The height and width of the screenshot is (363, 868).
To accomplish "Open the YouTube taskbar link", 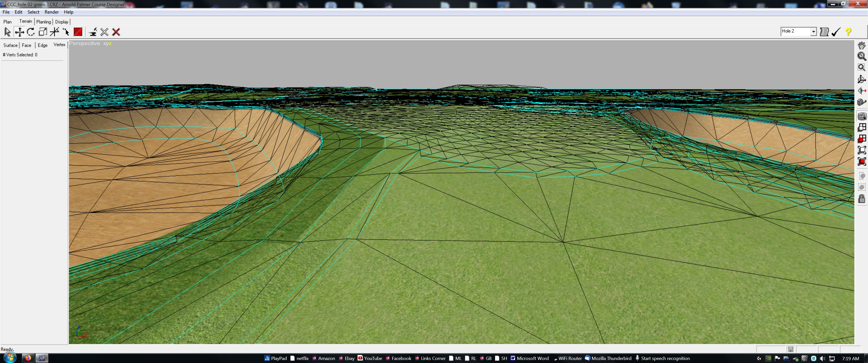I will click(370, 358).
